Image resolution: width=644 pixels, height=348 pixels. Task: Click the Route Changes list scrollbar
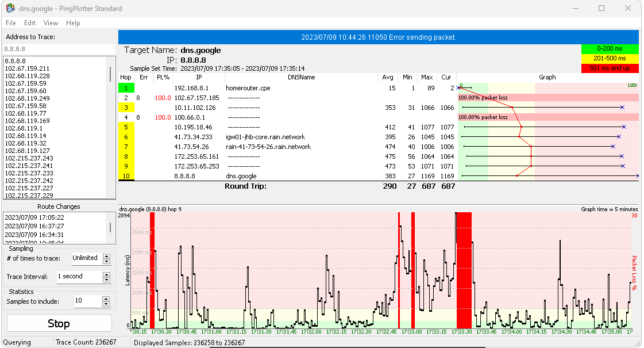point(110,228)
